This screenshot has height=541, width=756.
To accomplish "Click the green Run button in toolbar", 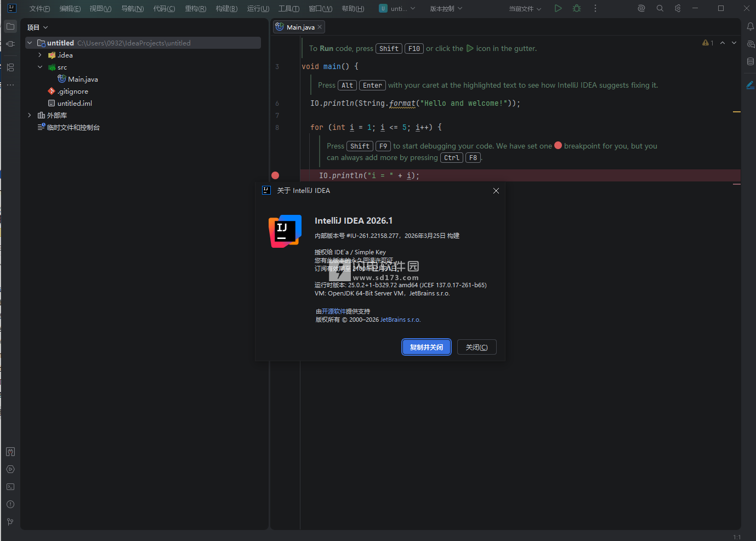I will point(558,8).
